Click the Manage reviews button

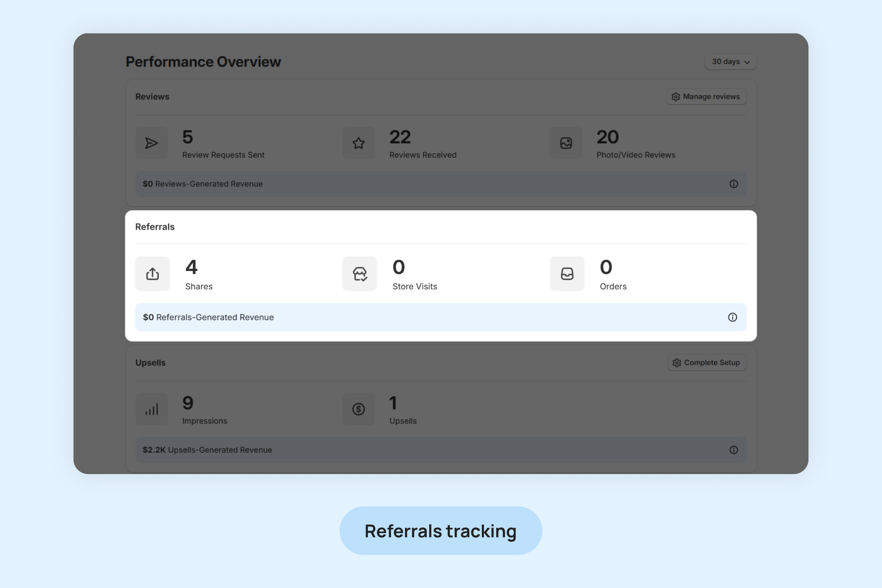(x=706, y=97)
